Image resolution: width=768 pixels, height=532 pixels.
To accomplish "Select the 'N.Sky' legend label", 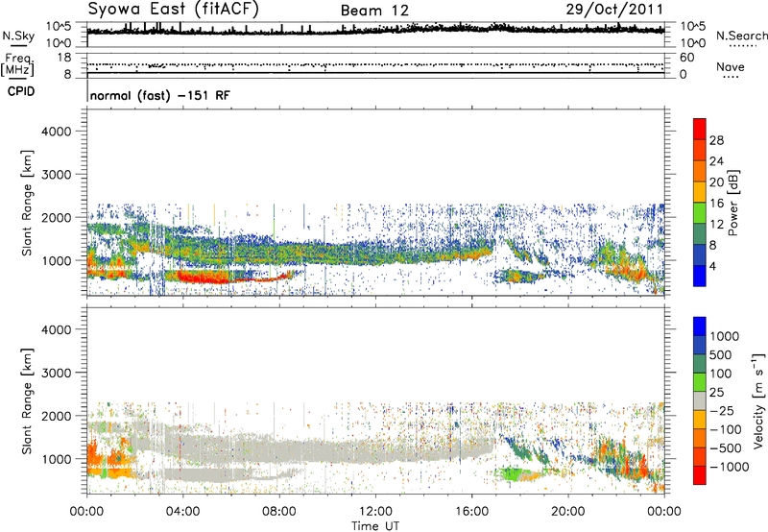I will pos(18,36).
